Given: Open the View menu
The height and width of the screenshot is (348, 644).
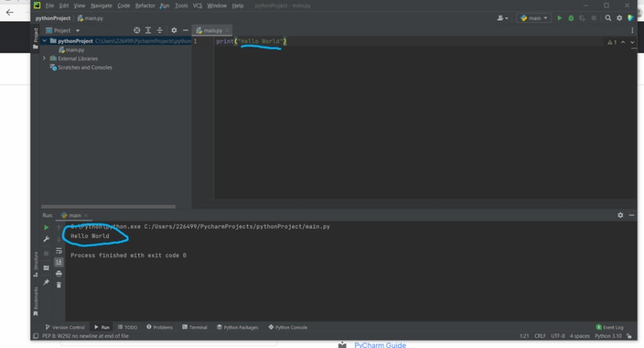Looking at the screenshot, I should (x=79, y=5).
